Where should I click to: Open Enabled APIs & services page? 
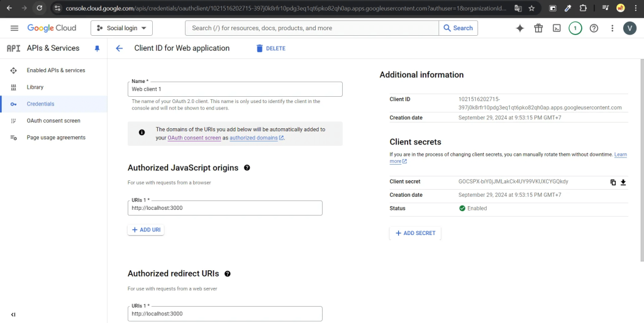tap(55, 70)
